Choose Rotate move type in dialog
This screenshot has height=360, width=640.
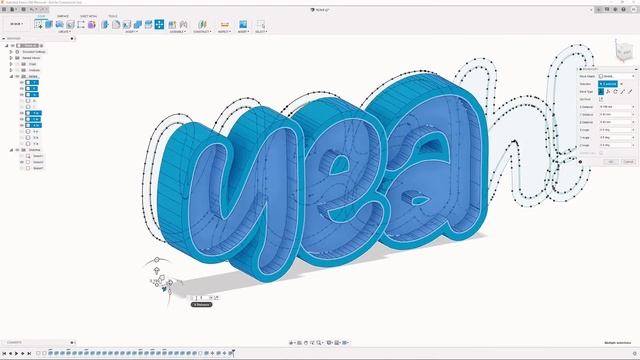tap(616, 91)
